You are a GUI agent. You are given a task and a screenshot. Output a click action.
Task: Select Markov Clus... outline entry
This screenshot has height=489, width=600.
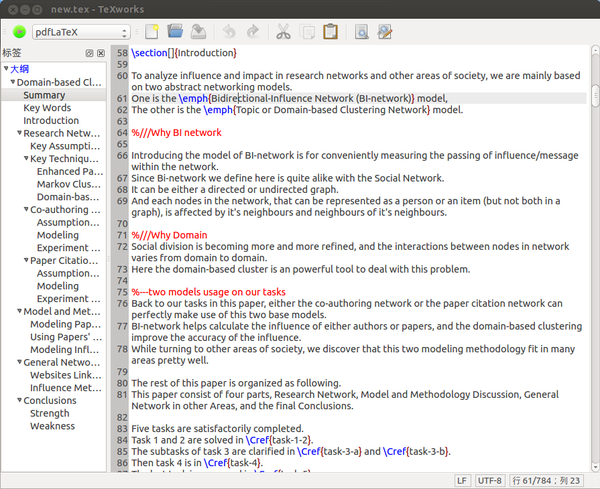click(x=69, y=184)
